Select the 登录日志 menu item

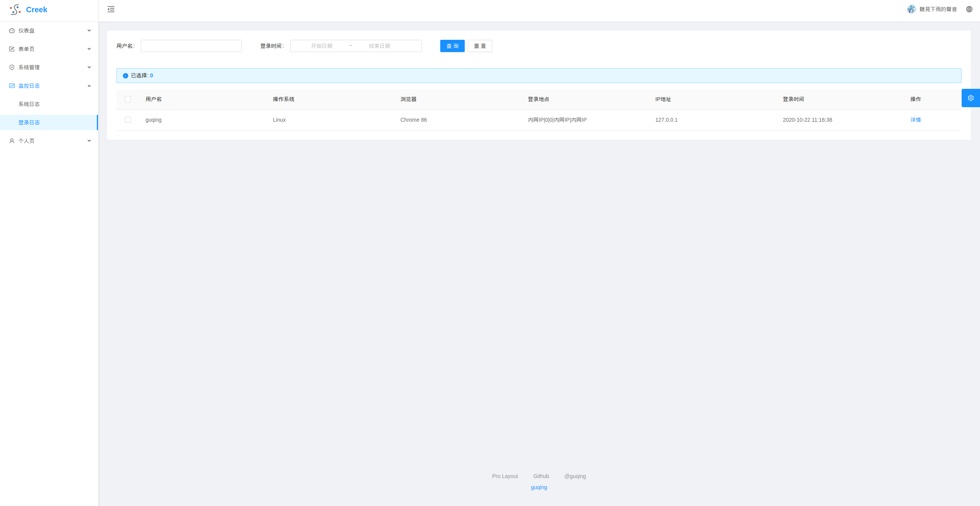pos(29,122)
